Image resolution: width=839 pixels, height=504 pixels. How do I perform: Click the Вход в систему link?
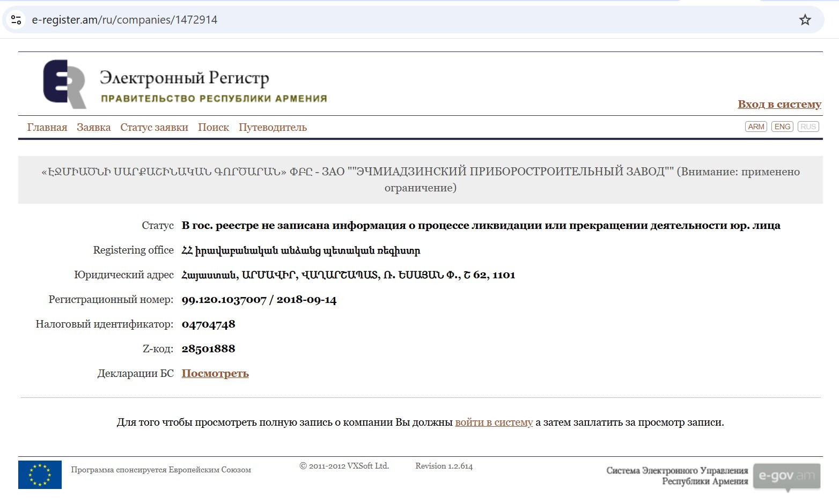point(779,104)
